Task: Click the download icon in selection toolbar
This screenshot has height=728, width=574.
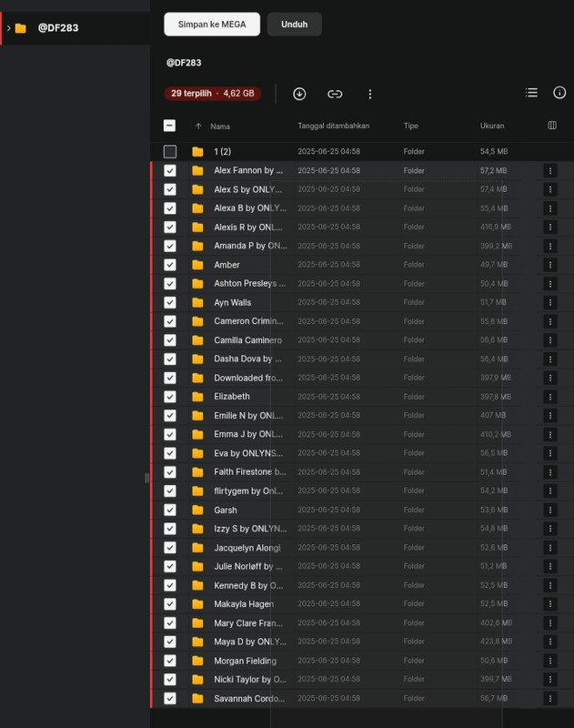Action: (x=299, y=94)
